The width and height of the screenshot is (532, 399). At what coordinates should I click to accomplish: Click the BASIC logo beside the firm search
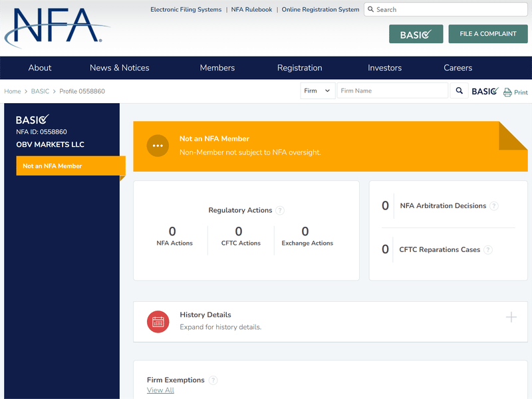(x=485, y=91)
